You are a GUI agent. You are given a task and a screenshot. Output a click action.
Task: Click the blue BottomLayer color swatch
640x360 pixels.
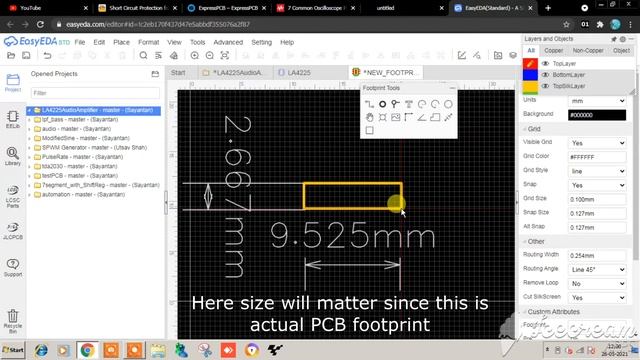[x=530, y=75]
